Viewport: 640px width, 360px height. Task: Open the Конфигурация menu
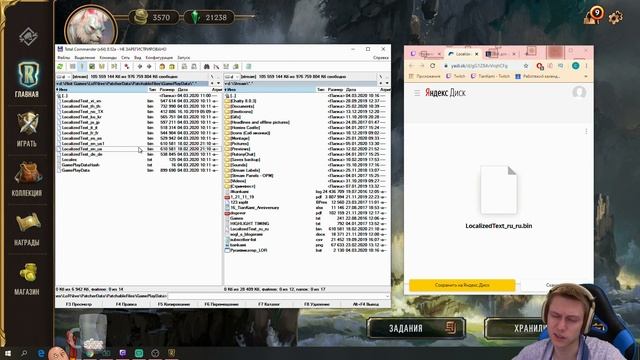(159, 58)
